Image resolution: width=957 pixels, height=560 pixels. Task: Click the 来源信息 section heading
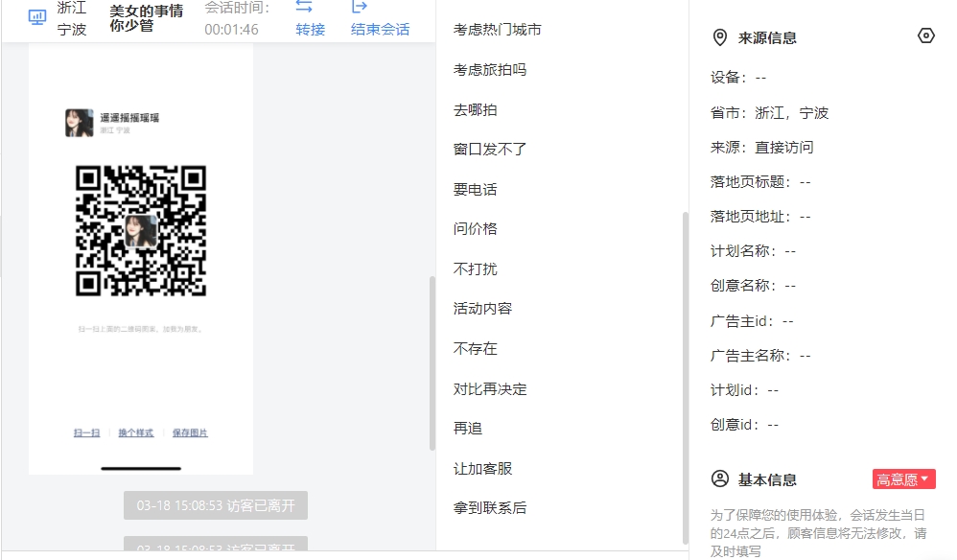(767, 37)
